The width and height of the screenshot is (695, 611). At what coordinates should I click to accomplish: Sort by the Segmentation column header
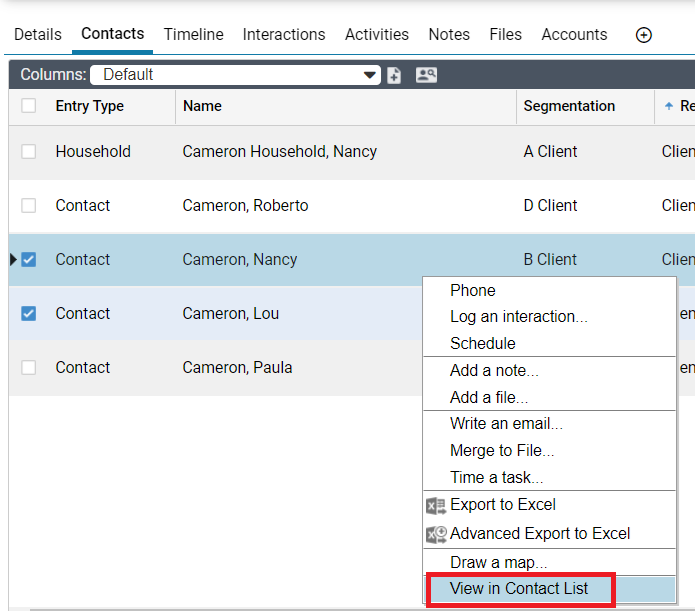tap(569, 106)
